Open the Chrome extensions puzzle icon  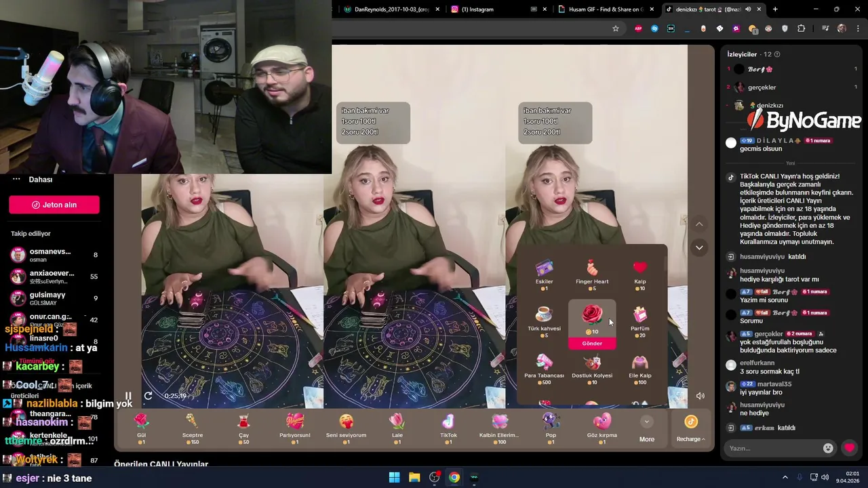802,28
